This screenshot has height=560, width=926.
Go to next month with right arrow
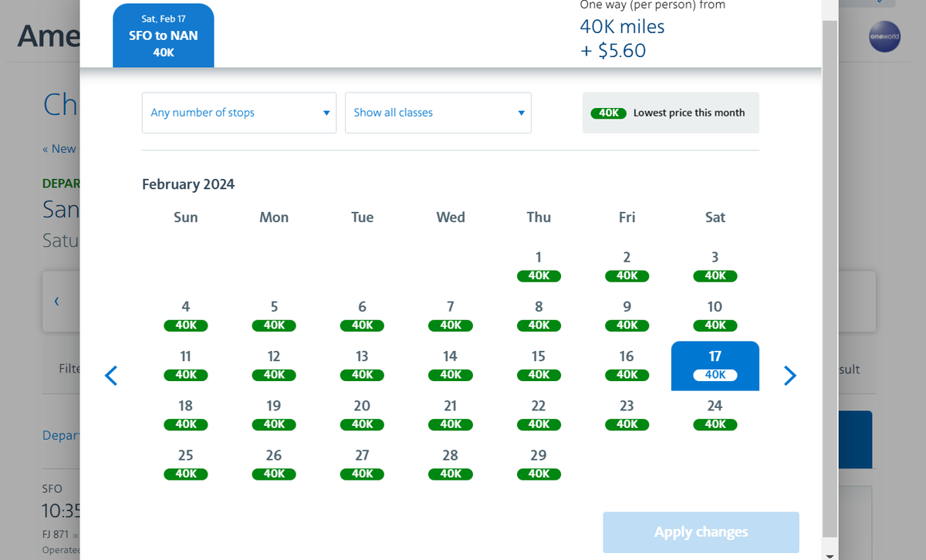[x=789, y=376]
